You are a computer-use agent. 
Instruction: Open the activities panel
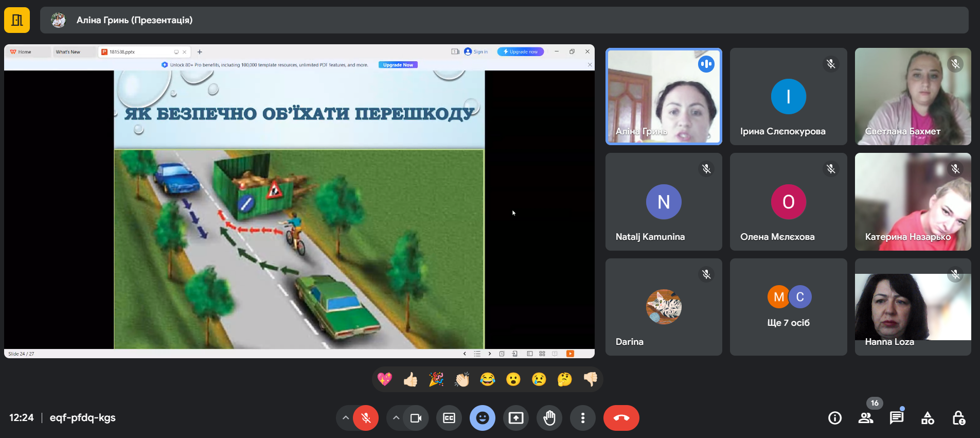click(x=928, y=418)
